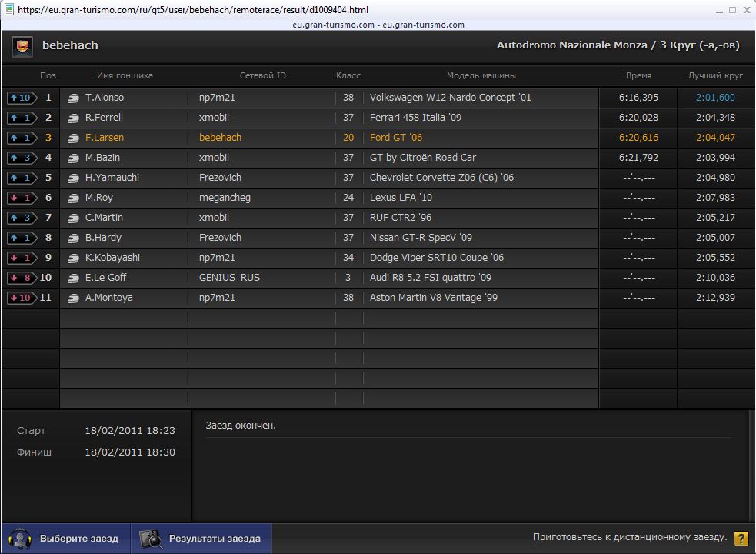The width and height of the screenshot is (756, 554).
Task: Click the Имя гонщика column header
Action: 125,75
